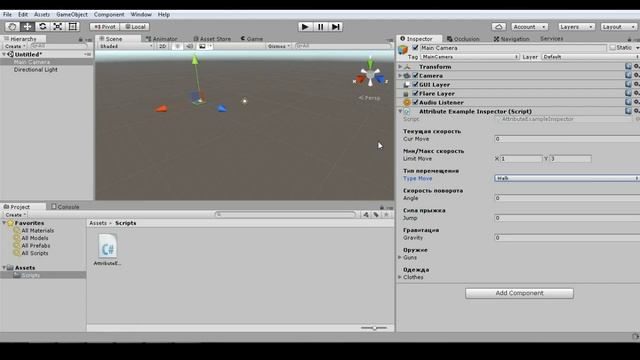Toggle Static checkbox

tap(612, 48)
